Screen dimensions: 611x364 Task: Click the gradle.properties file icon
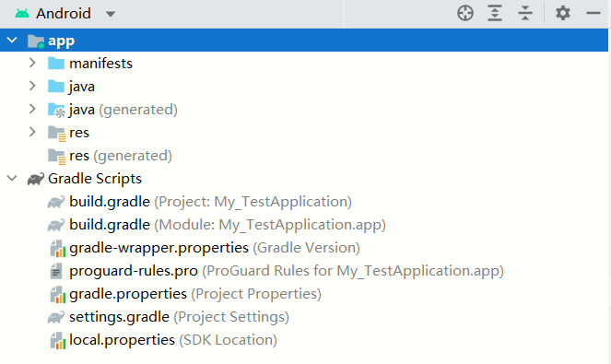click(x=58, y=294)
